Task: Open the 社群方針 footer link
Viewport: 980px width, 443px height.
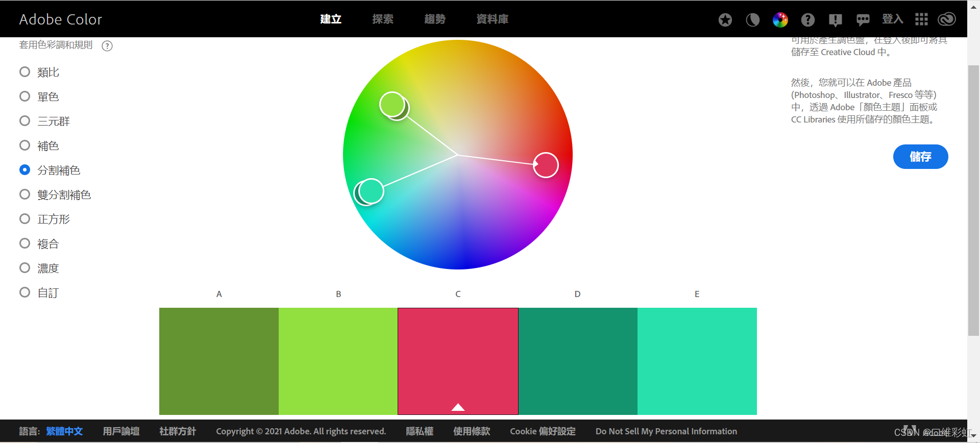Action: coord(178,431)
